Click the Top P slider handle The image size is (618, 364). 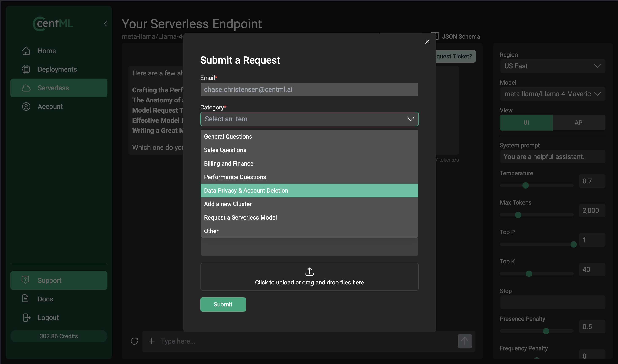tap(573, 244)
